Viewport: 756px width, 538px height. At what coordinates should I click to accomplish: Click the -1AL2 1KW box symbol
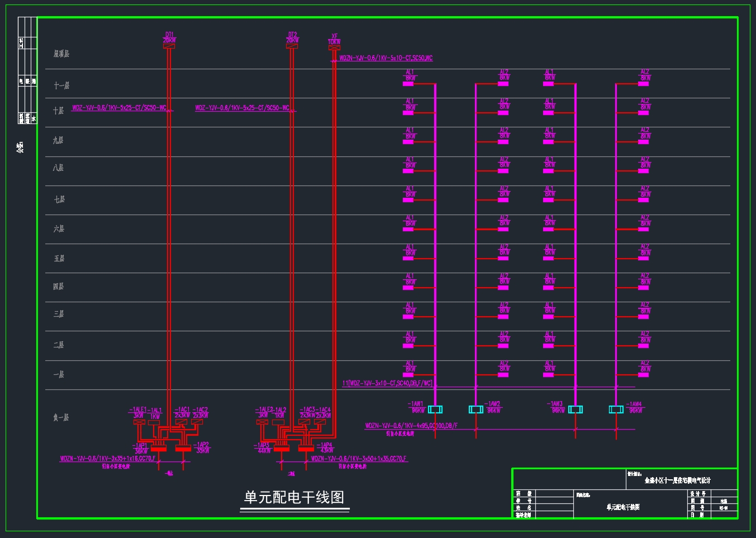pyautogui.click(x=278, y=422)
